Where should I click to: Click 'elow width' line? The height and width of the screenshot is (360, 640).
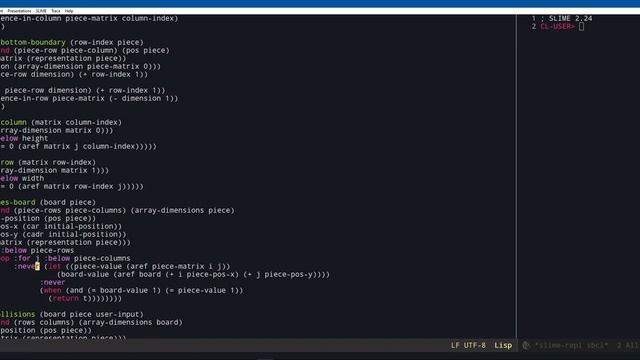click(x=22, y=178)
